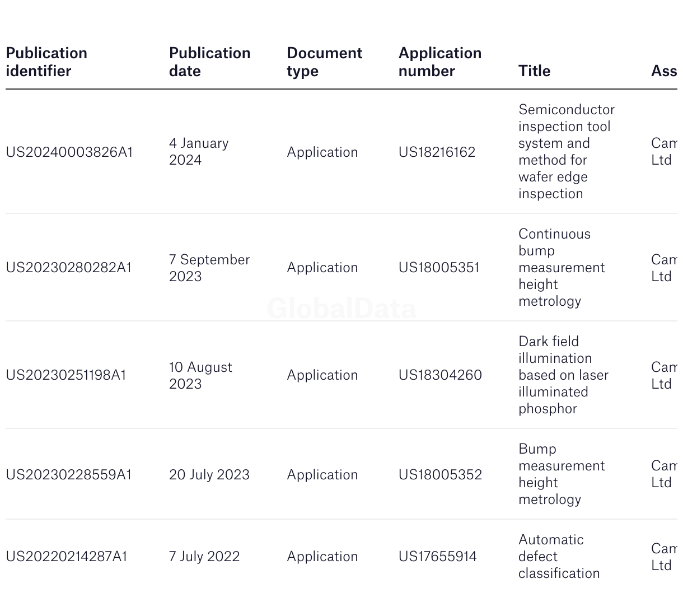Click the wafer edge inspection title

[x=567, y=152]
